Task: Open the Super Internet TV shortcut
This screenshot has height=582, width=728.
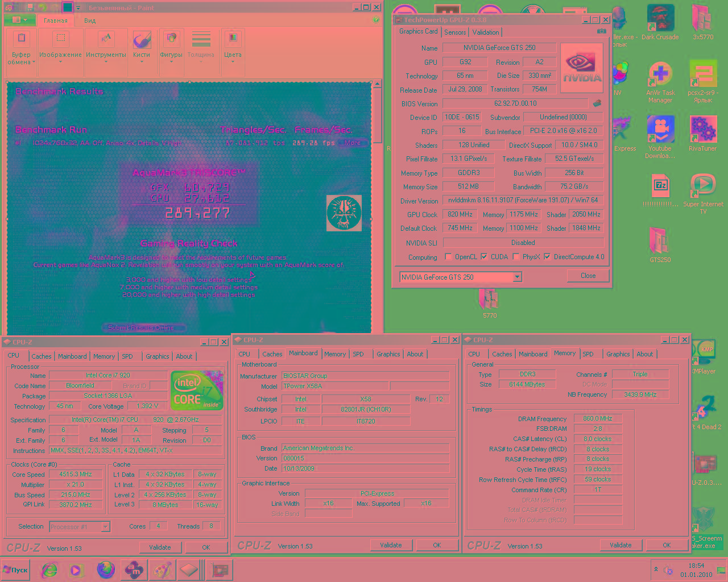Action: tap(703, 193)
